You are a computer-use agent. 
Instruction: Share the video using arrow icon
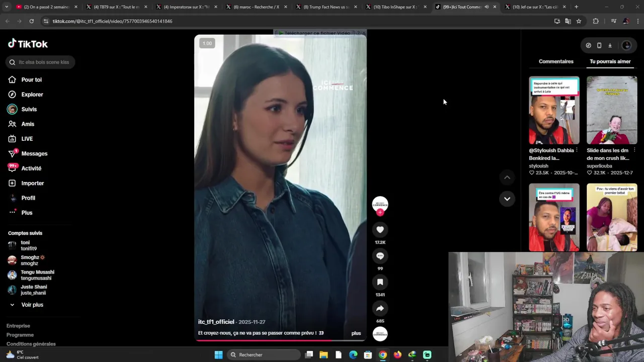click(380, 308)
